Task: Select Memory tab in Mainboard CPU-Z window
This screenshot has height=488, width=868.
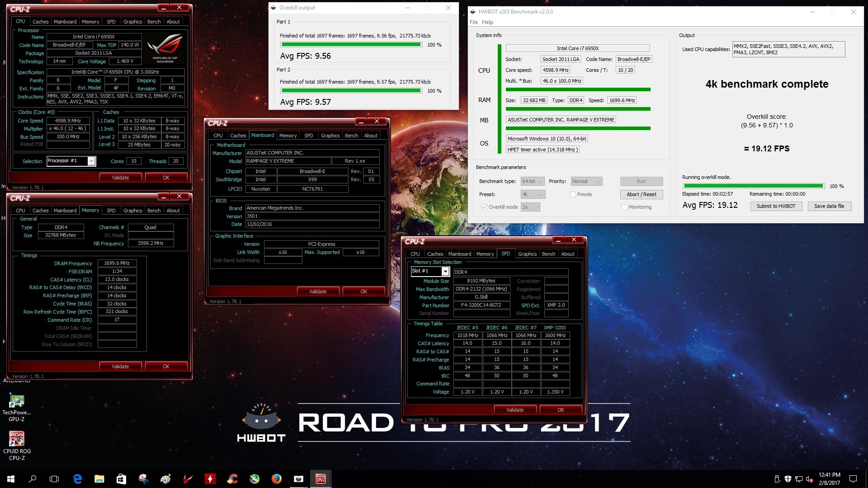Action: 288,136
